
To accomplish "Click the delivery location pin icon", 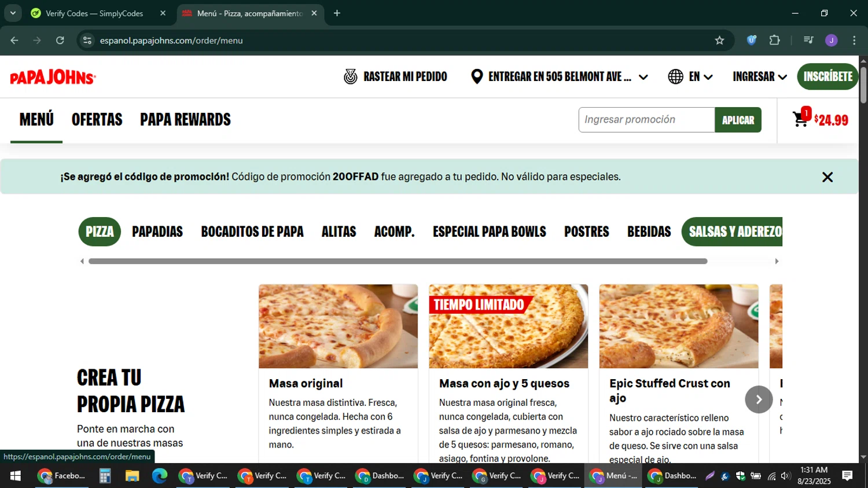I will tap(477, 76).
